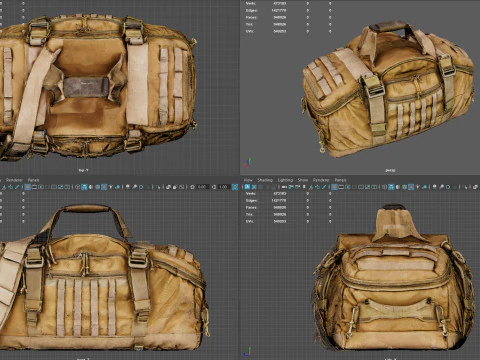Toggle Grid display in side view panel
This screenshot has width=480, height=360.
coord(334,187)
